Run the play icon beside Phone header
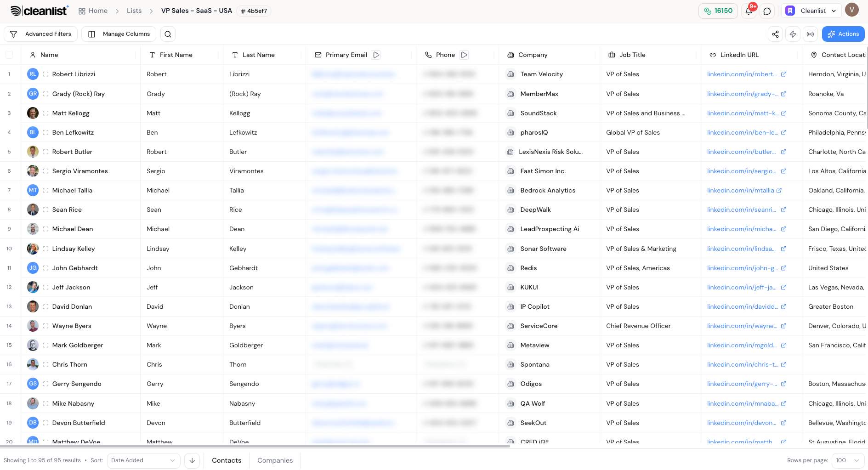The image size is (868, 470). pyautogui.click(x=464, y=55)
